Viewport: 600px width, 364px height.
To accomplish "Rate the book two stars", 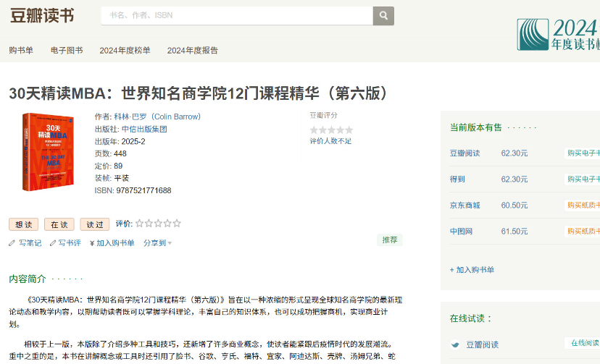I will 149,224.
